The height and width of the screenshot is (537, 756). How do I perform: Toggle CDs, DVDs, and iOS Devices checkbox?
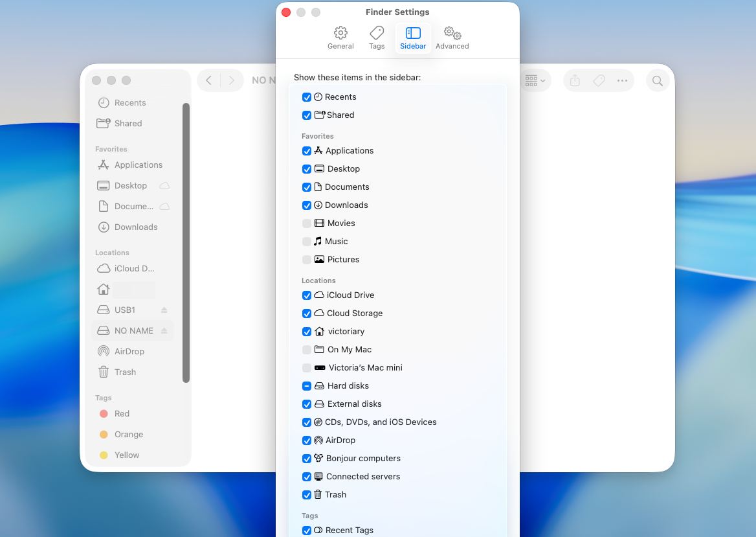pyautogui.click(x=307, y=422)
